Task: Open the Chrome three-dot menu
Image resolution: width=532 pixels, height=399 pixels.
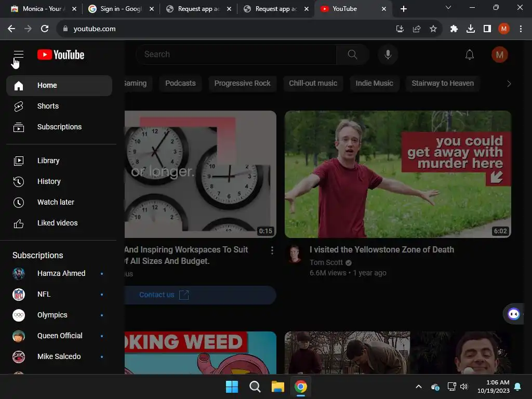Action: pyautogui.click(x=521, y=29)
